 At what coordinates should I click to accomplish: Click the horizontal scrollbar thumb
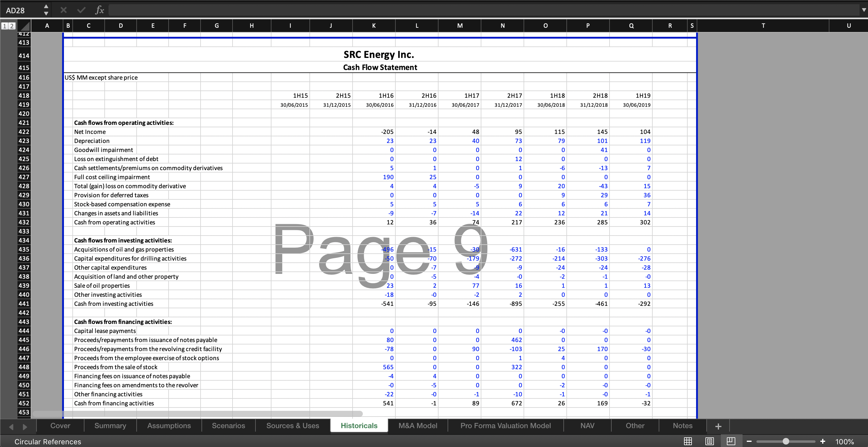pos(198,413)
